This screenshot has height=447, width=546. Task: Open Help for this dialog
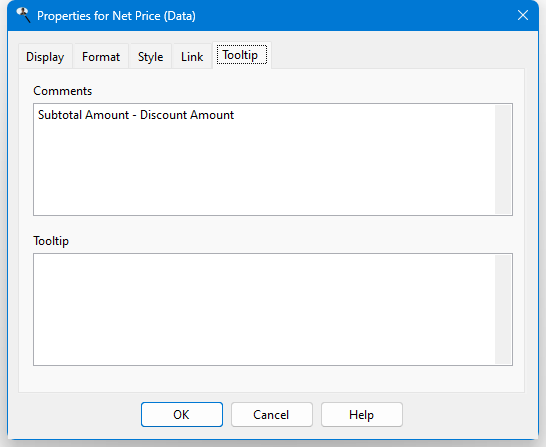362,415
